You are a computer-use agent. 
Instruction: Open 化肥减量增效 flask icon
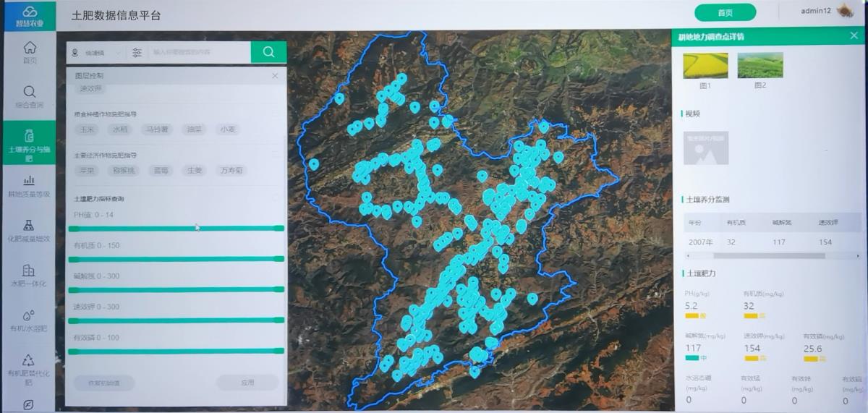click(29, 226)
